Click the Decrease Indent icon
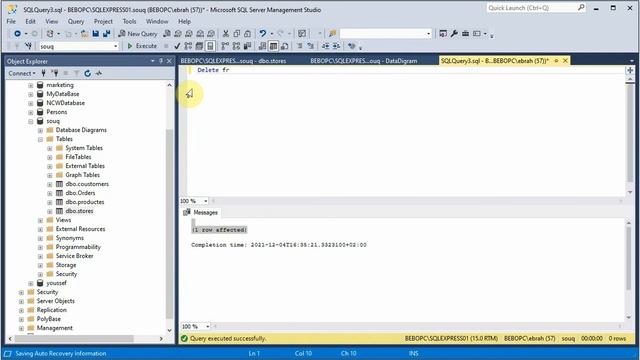This screenshot has height=360, width=640. [325, 46]
